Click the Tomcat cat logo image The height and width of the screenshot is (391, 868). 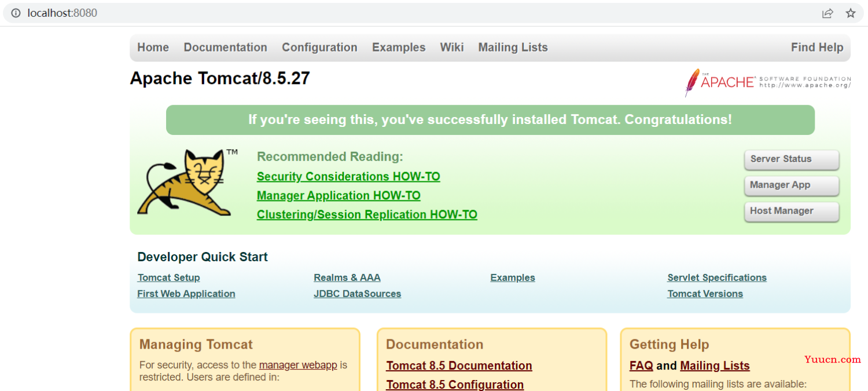pos(187,182)
